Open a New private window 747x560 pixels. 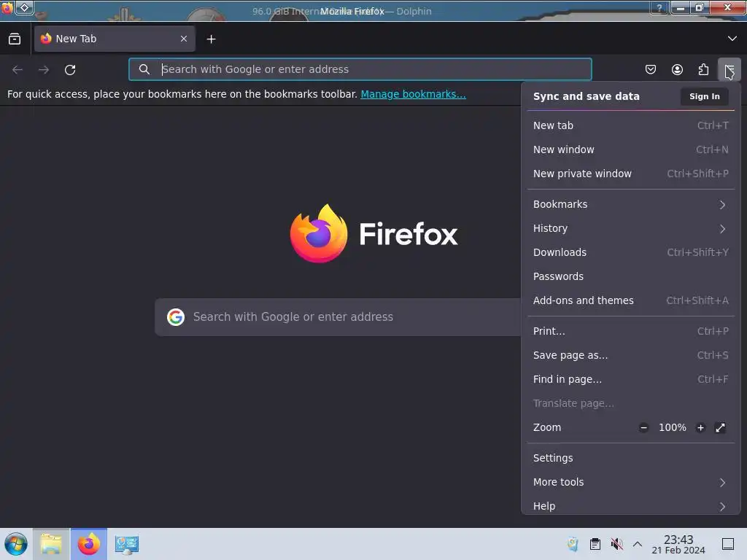click(631, 174)
